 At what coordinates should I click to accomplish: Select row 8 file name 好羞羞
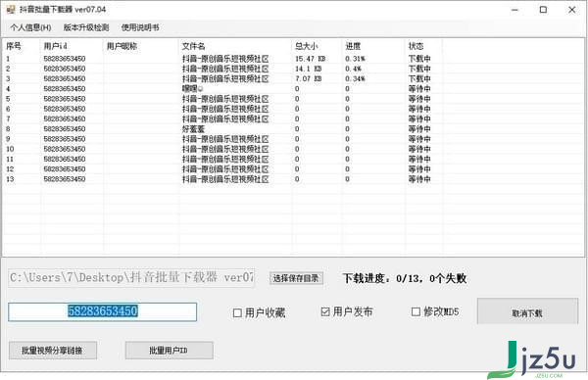click(193, 129)
